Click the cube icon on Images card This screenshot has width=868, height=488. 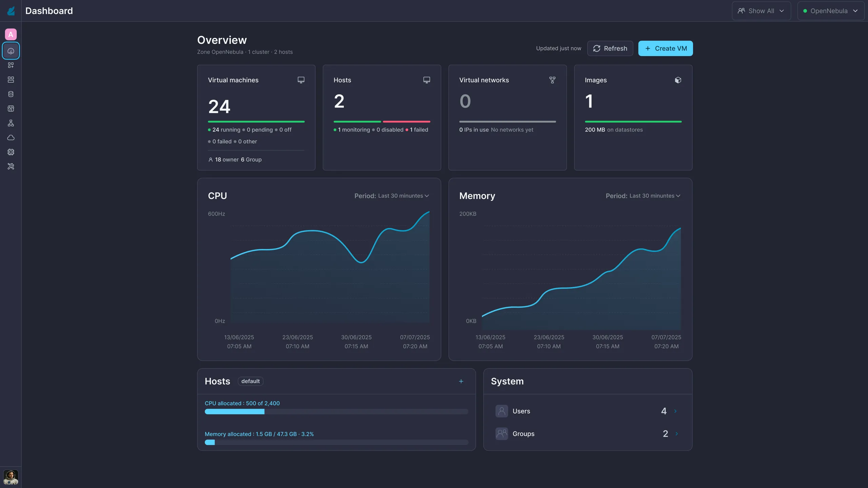coord(678,80)
